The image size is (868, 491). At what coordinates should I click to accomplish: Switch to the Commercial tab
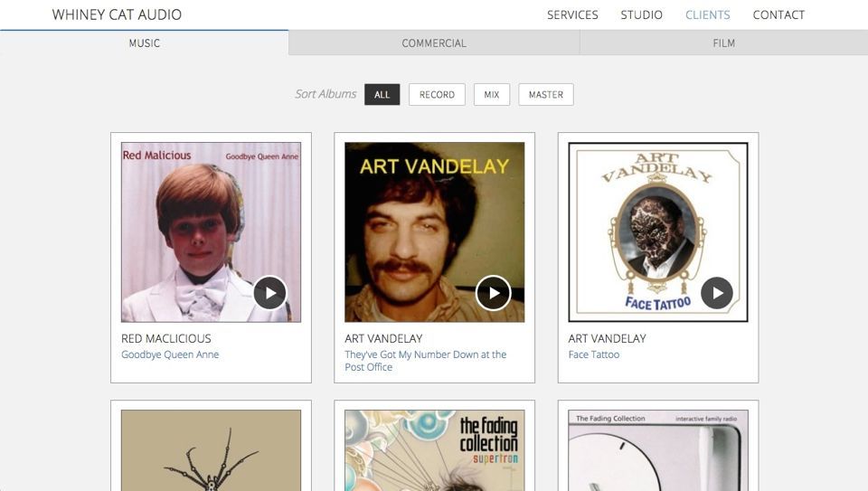(x=434, y=43)
